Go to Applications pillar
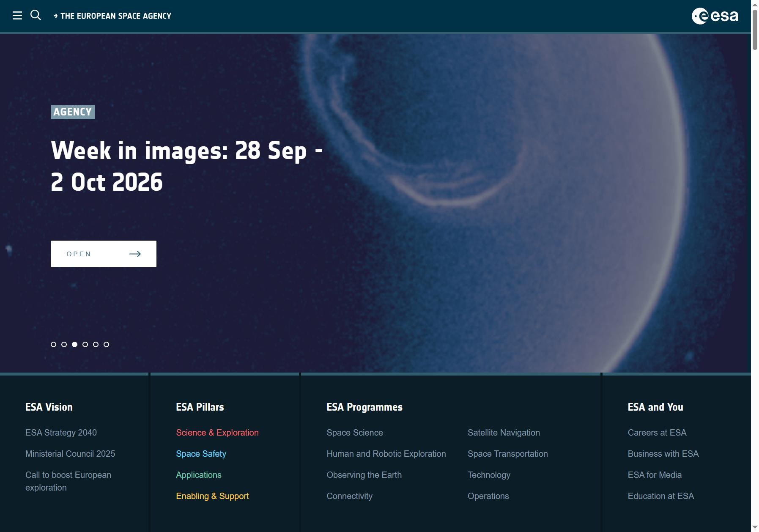759x532 pixels. [199, 475]
